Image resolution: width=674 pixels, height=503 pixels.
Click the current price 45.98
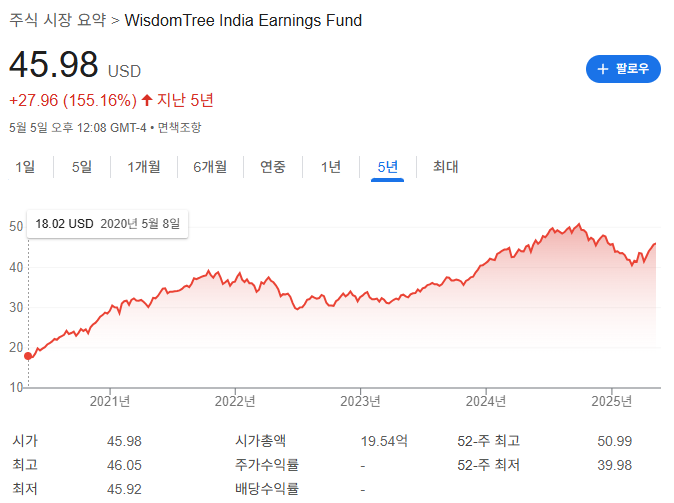(x=54, y=64)
